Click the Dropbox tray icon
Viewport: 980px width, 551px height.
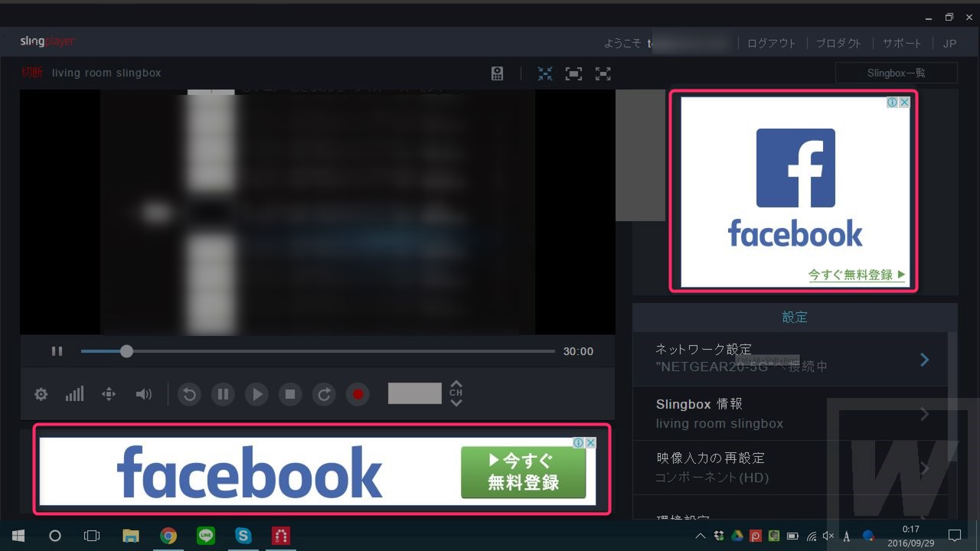tap(719, 536)
